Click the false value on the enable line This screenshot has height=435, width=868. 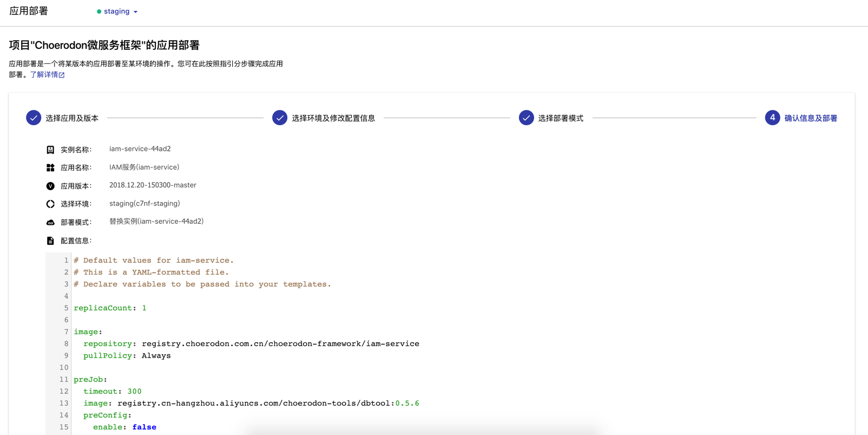pyautogui.click(x=144, y=427)
